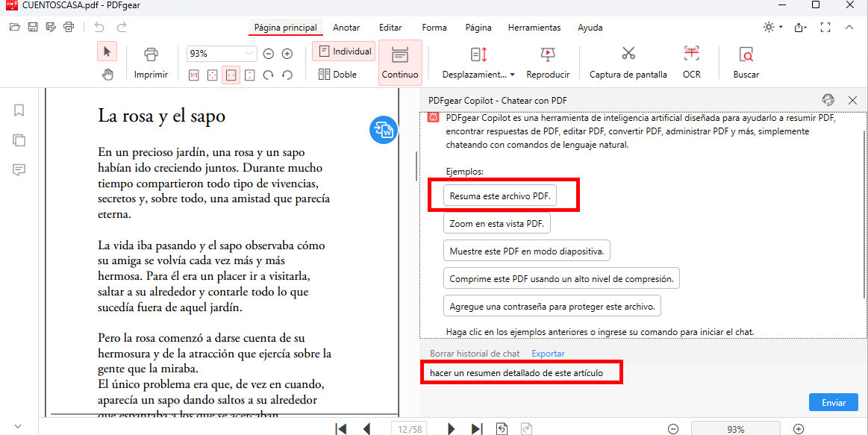Switch page layout to Doble view
Viewport: 868px width, 435px height.
click(x=343, y=74)
